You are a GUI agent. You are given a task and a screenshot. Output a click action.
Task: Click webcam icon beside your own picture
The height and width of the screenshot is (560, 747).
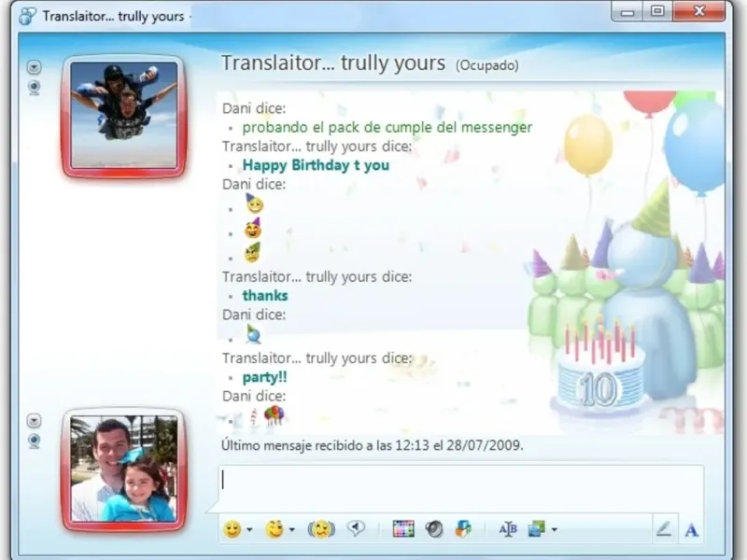tap(34, 441)
